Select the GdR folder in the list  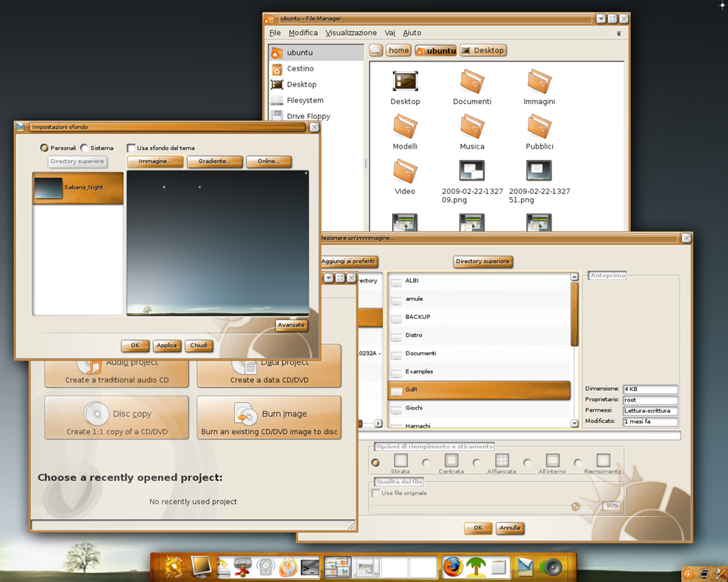(479, 390)
